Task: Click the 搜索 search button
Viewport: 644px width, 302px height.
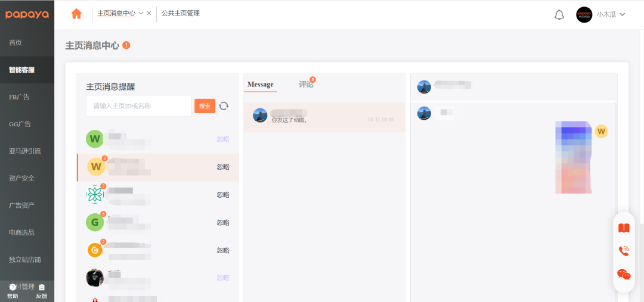Action: (x=205, y=106)
